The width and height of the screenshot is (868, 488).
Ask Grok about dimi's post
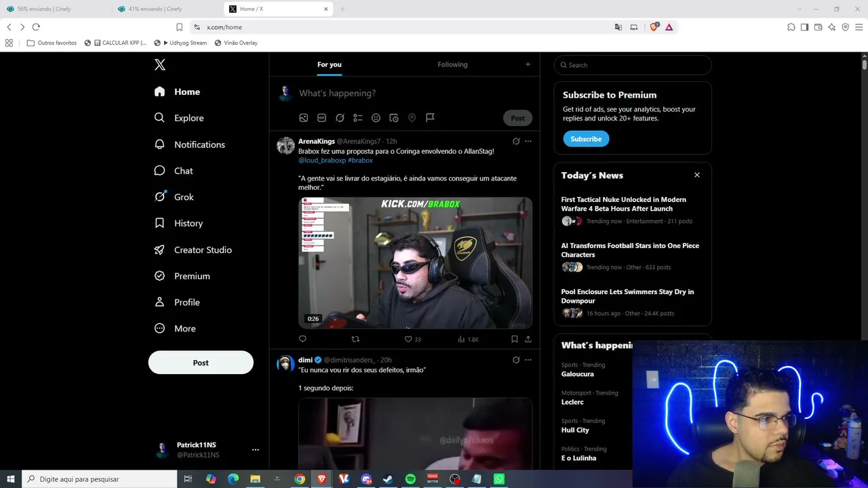coord(516,360)
